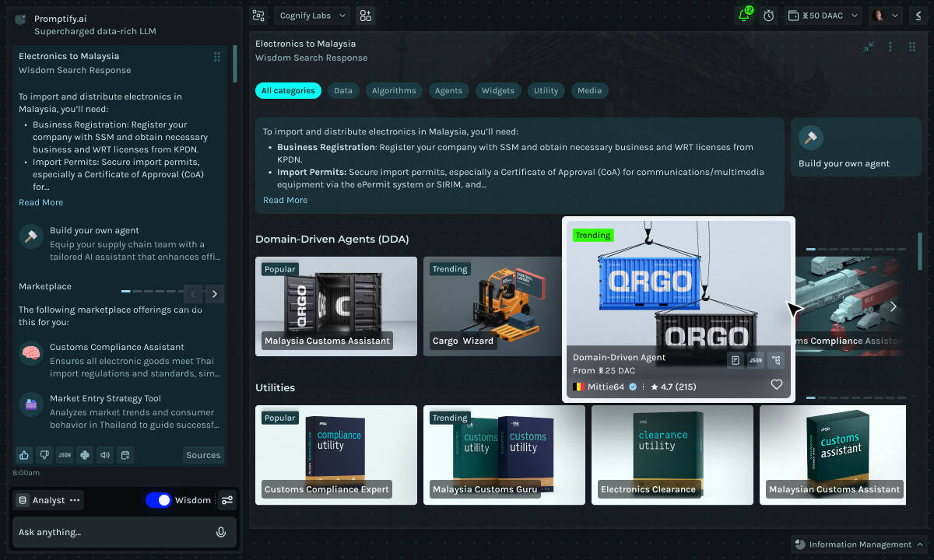
Task: Click the Python icon below the response
Action: [84, 455]
